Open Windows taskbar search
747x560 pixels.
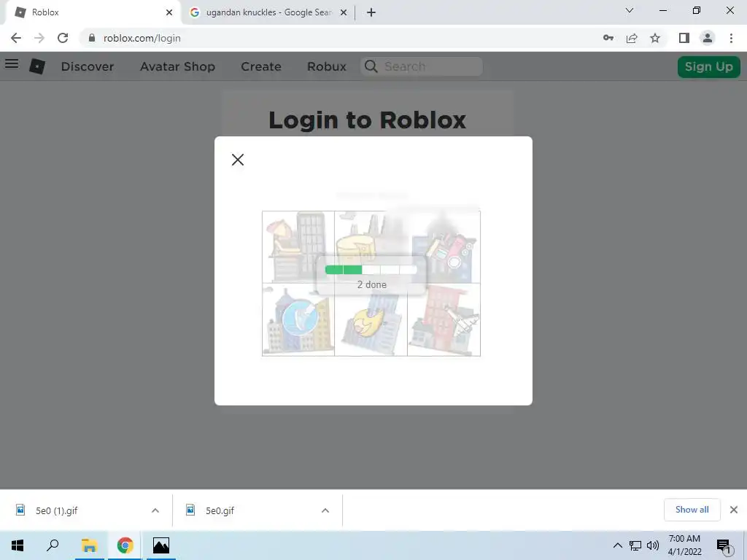click(53, 545)
